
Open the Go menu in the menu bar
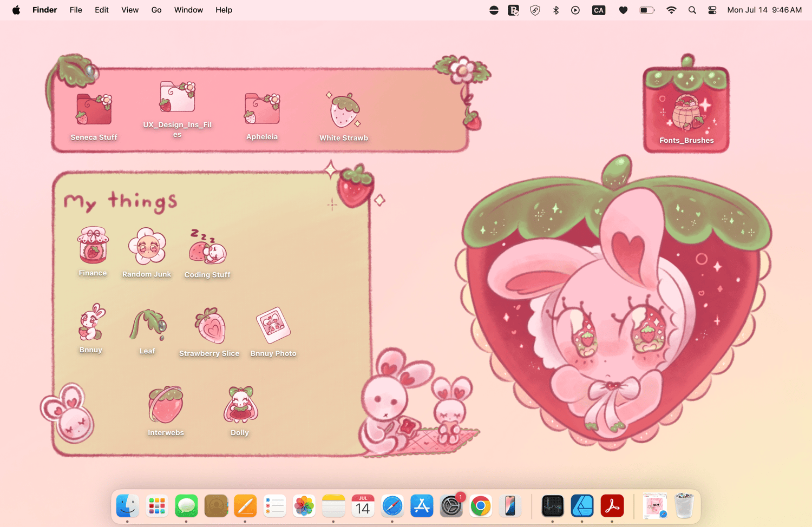156,10
